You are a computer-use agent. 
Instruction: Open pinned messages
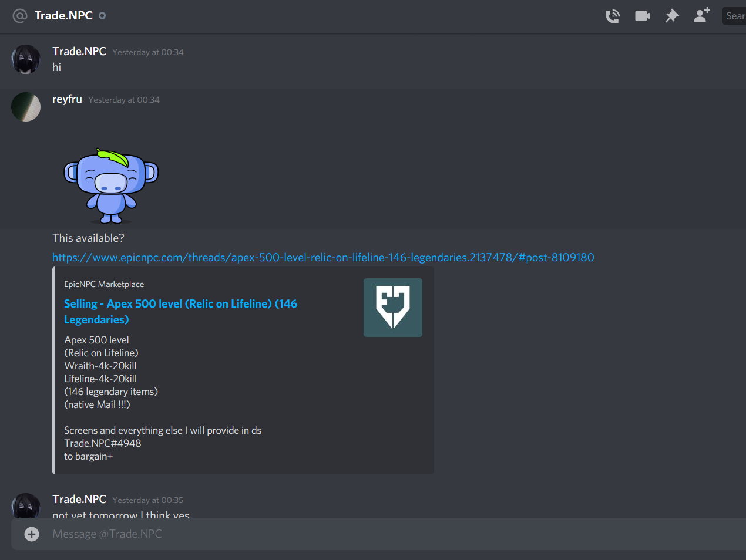(x=672, y=16)
